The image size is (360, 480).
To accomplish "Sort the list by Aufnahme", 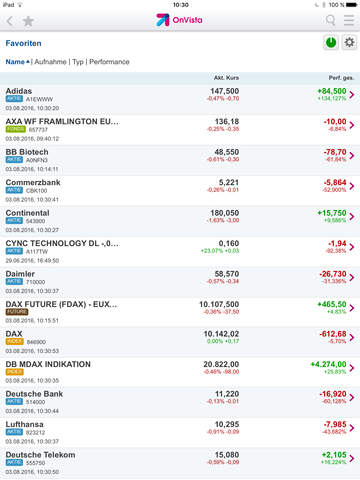I will (x=50, y=62).
